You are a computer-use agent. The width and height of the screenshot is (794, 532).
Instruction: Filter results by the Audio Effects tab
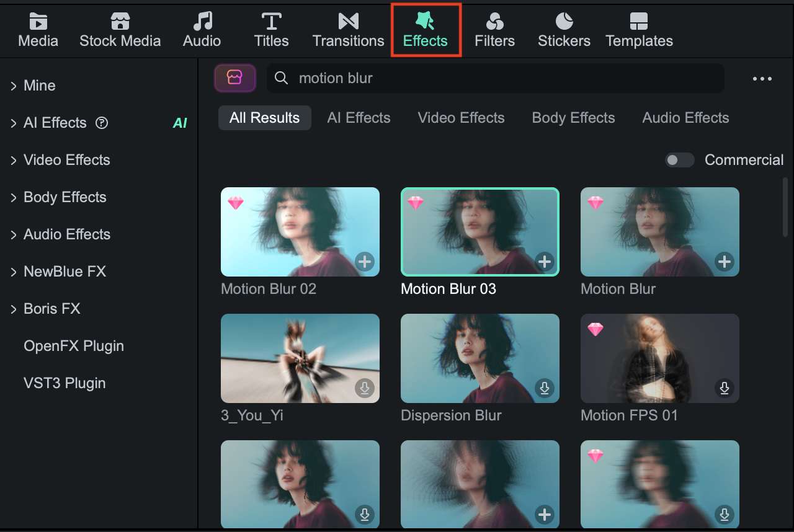[686, 118]
